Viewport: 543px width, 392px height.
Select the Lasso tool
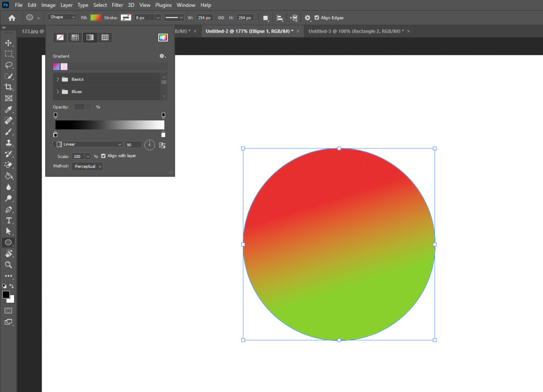8,65
